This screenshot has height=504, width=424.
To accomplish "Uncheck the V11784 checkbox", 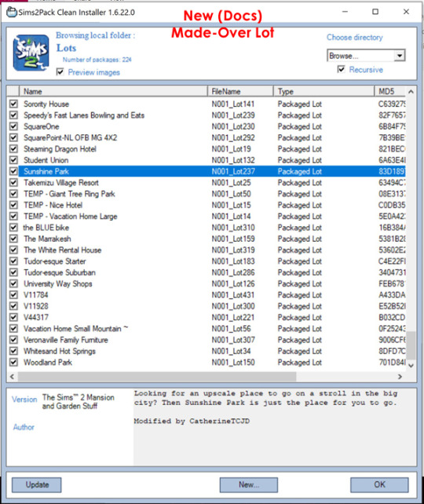I will point(13,294).
